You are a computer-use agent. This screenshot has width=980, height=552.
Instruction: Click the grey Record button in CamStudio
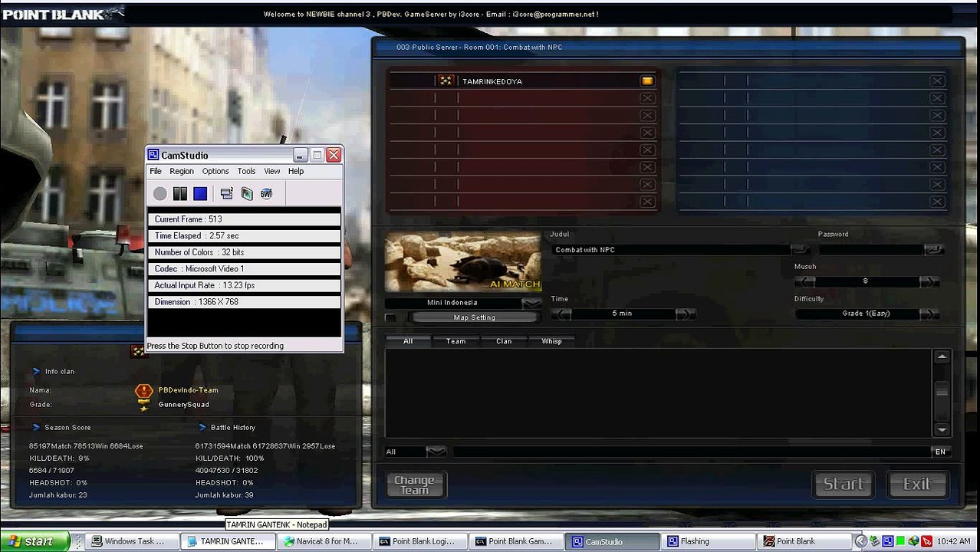[159, 194]
